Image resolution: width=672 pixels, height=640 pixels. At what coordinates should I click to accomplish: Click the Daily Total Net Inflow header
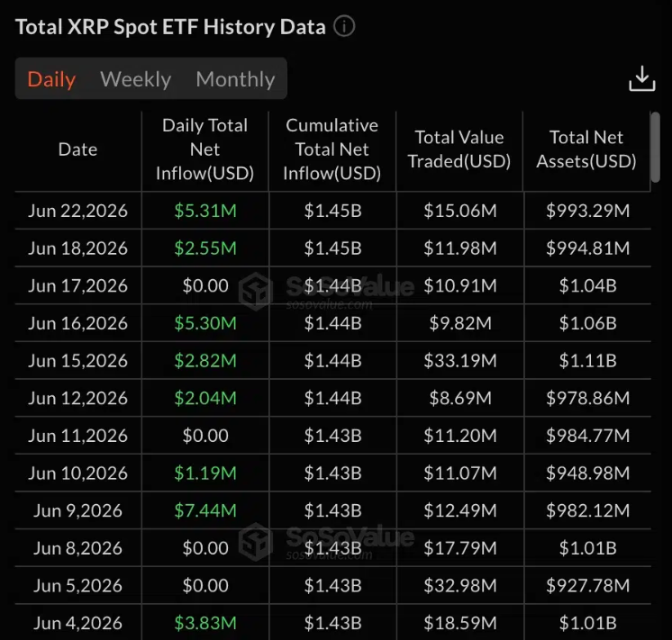coord(204,149)
